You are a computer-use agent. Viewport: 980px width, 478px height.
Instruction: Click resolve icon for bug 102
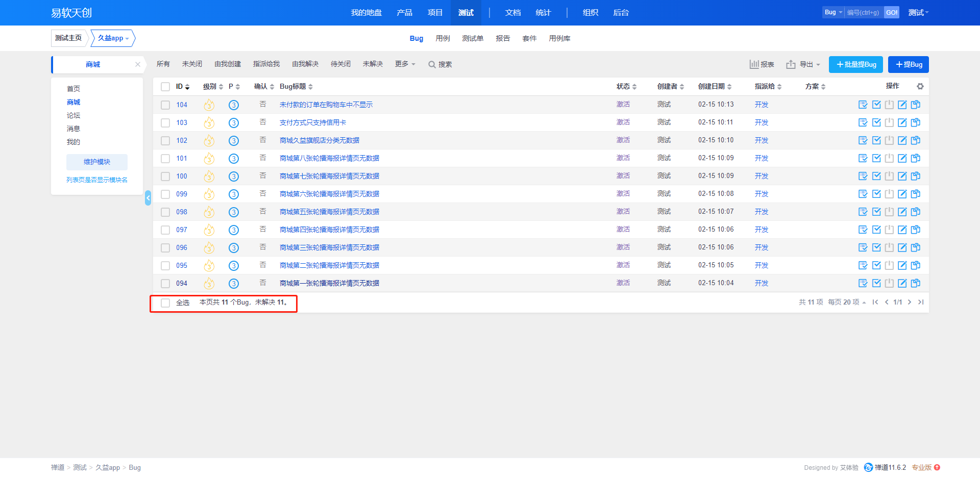coord(876,140)
